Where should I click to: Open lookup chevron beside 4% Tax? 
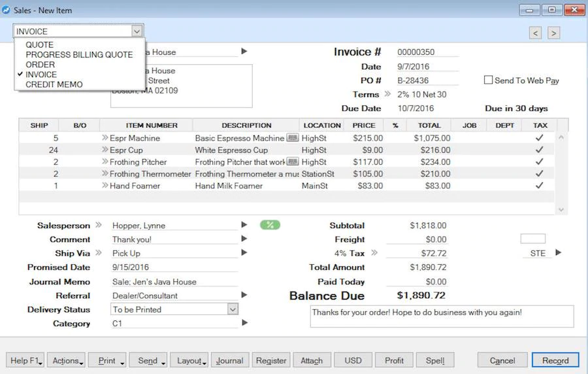point(375,253)
